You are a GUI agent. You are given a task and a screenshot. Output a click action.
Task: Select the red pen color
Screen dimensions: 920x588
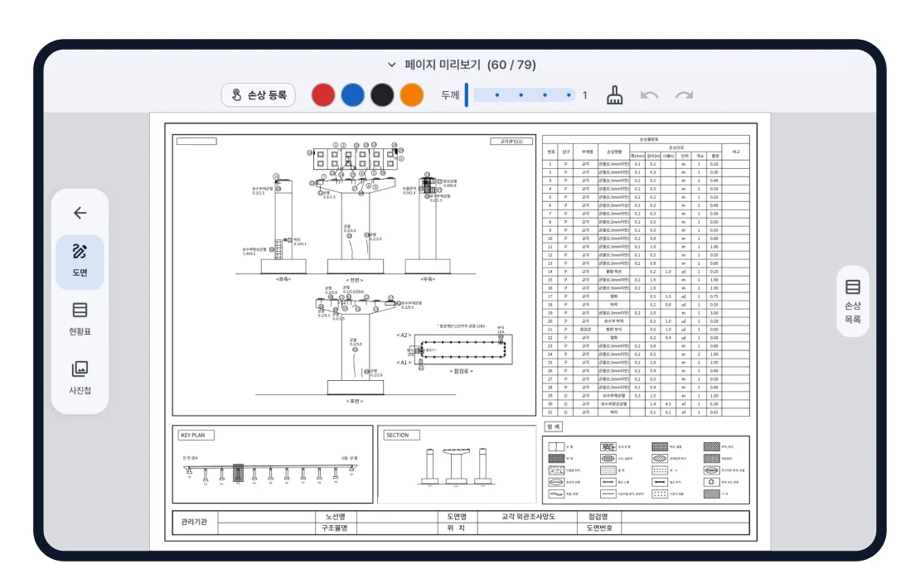point(322,95)
